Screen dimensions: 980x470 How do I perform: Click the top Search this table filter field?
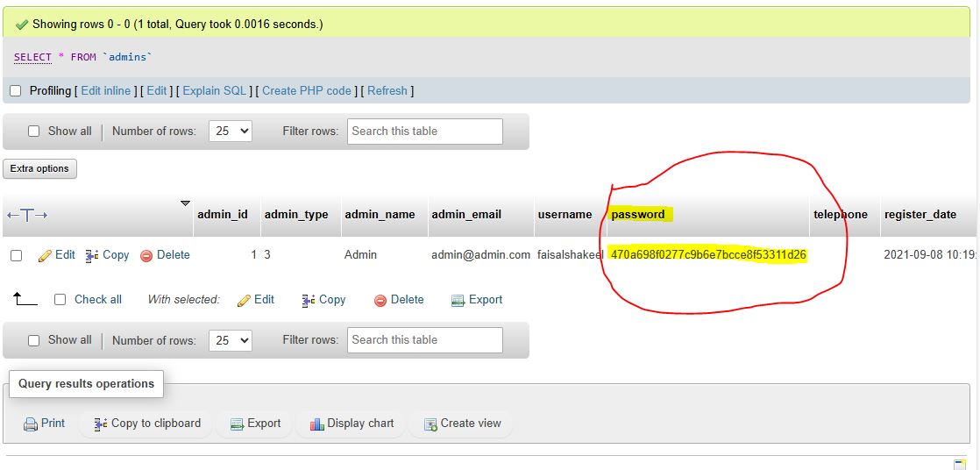pyautogui.click(x=425, y=132)
